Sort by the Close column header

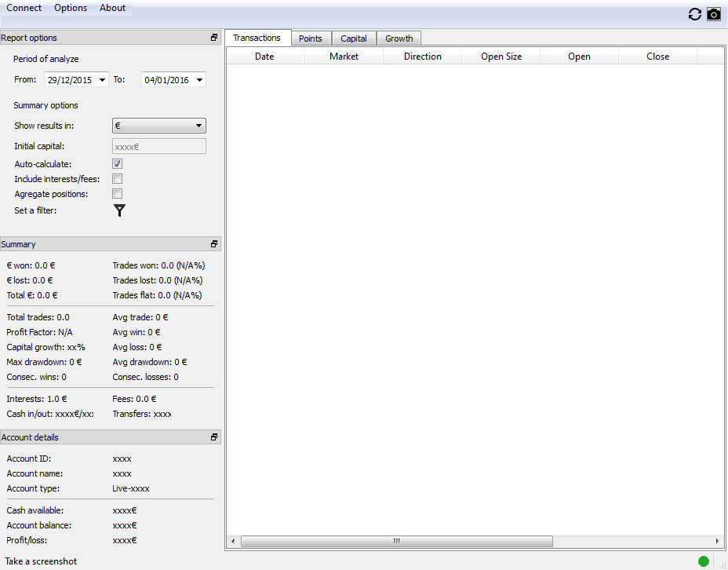click(x=658, y=57)
